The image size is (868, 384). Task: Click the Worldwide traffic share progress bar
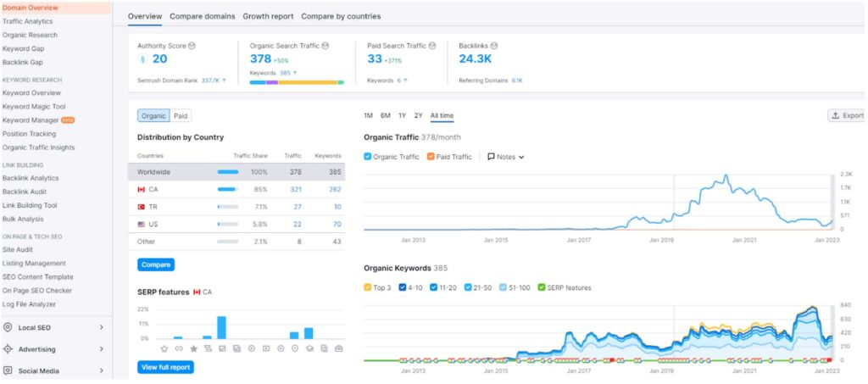click(228, 172)
